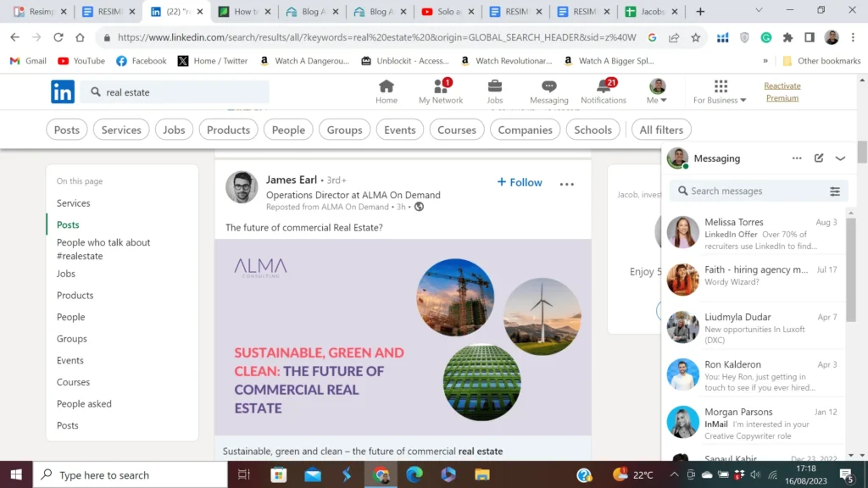This screenshot has width=868, height=488.
Task: Open James Earl post three-dot menu
Action: click(566, 184)
